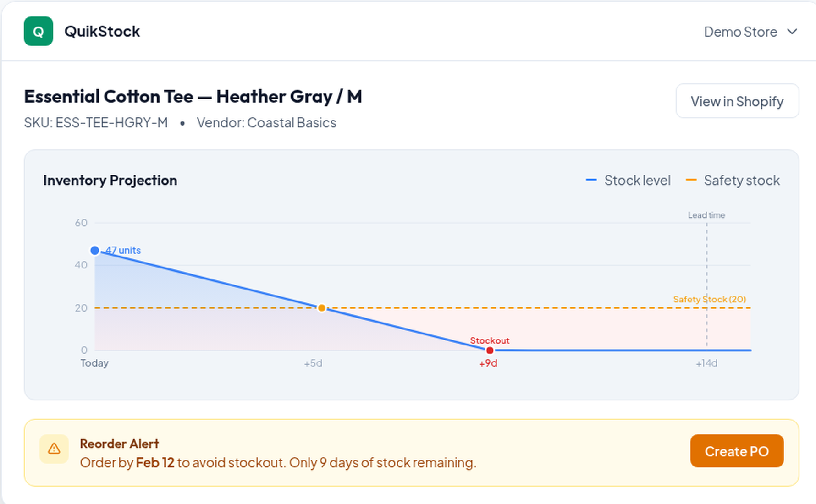Screen dimensions: 816x504
Task: Click the Reorder Alert heading
Action: (x=119, y=444)
